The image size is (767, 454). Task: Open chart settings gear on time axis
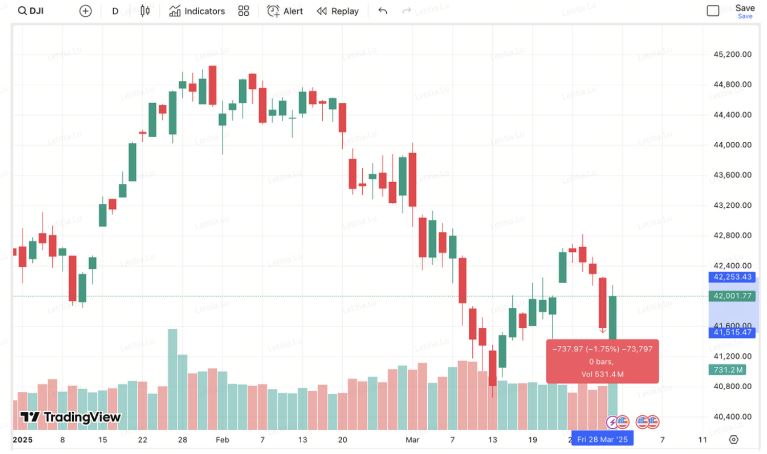point(734,439)
